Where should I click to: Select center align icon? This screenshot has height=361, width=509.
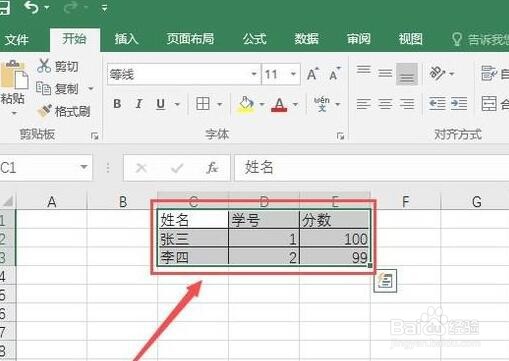(x=385, y=104)
